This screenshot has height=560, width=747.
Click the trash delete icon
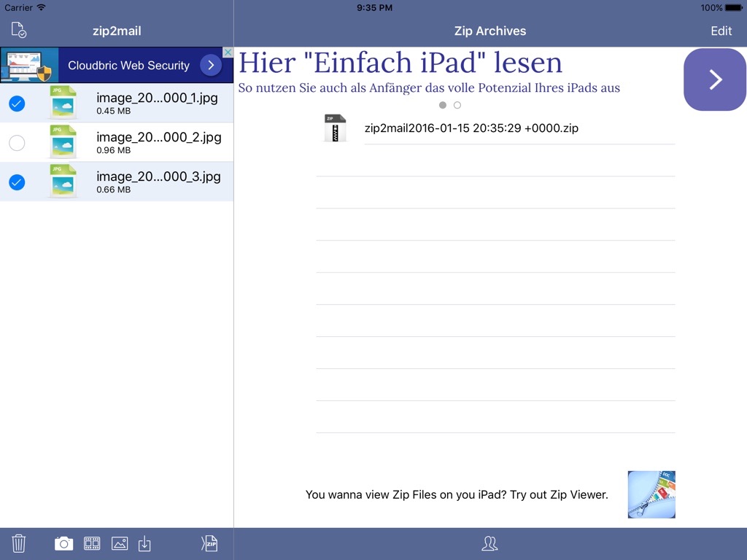tap(18, 543)
